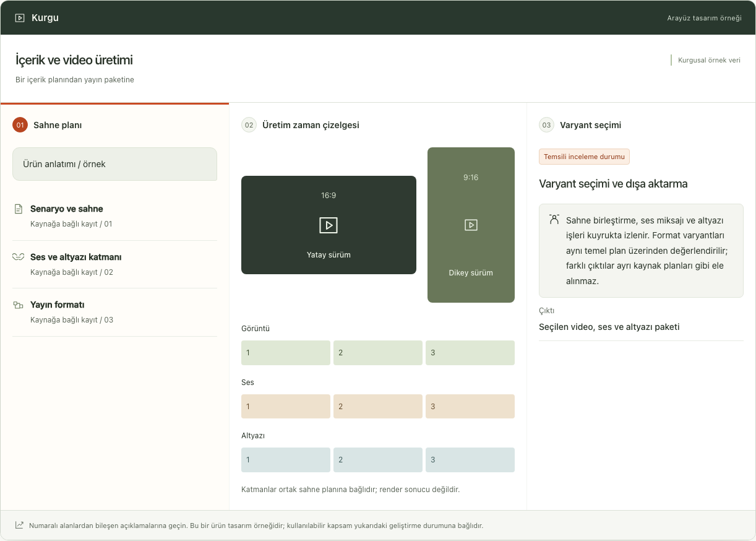Screen dimensions: 756x541
Task: Click the chart icon in the footer
Action: point(19,525)
